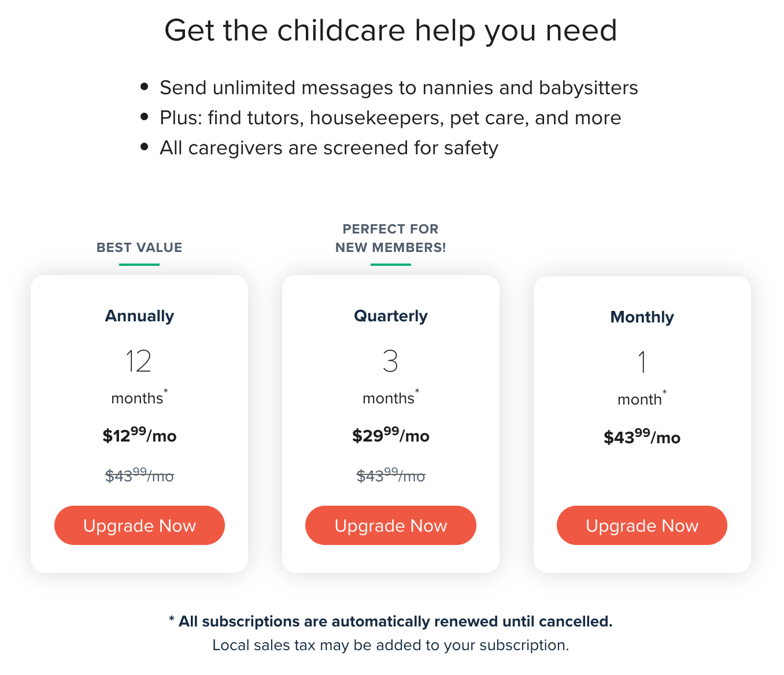Click the automatic renewal disclaimer text

click(x=391, y=621)
